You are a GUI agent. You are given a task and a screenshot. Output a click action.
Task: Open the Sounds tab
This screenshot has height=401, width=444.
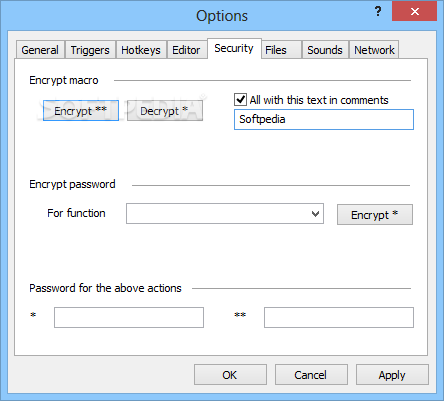tap(325, 50)
